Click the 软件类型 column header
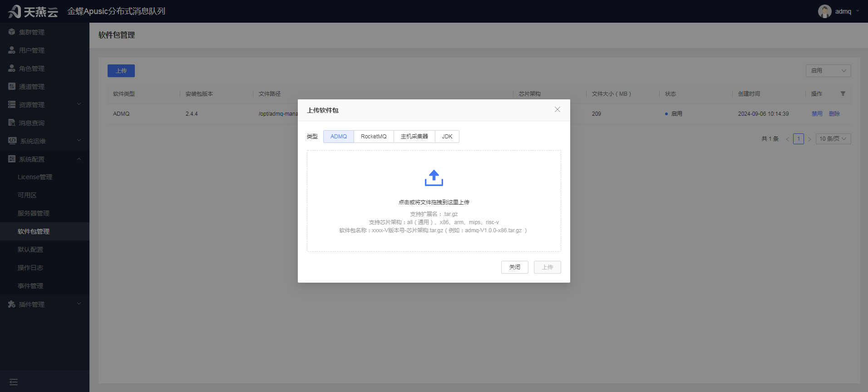 click(x=124, y=94)
